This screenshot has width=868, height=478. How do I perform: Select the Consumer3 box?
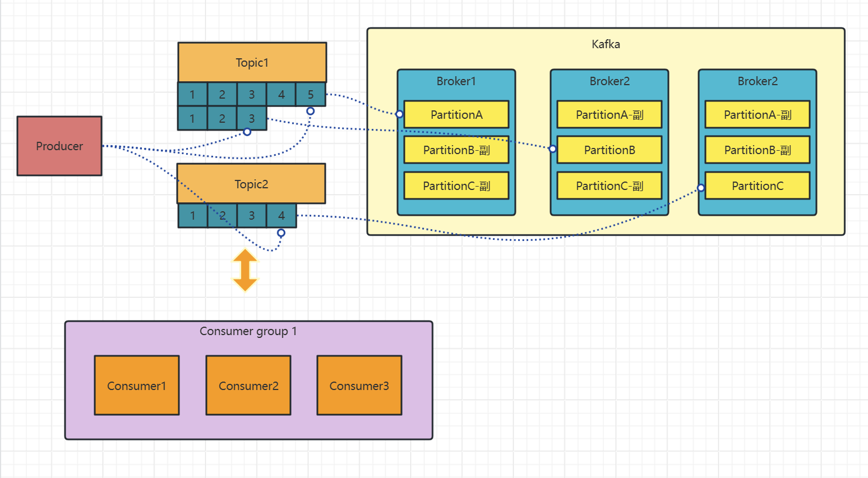(359, 385)
